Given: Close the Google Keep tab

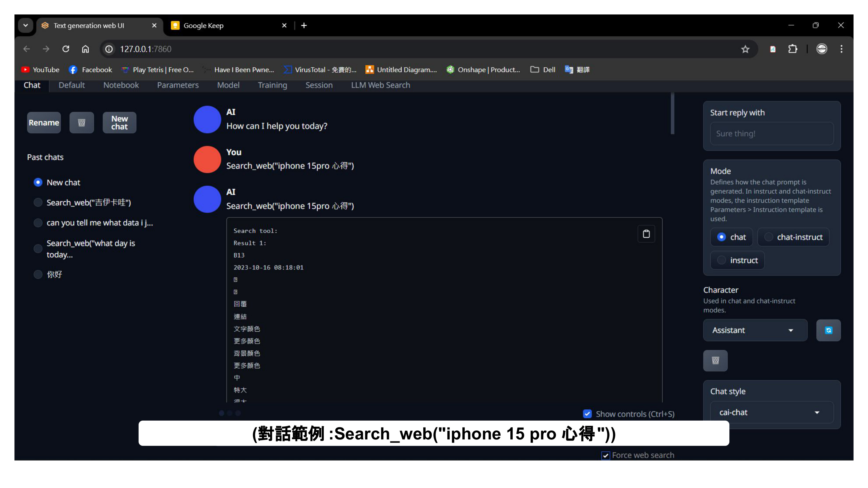Looking at the screenshot, I should click(x=284, y=26).
